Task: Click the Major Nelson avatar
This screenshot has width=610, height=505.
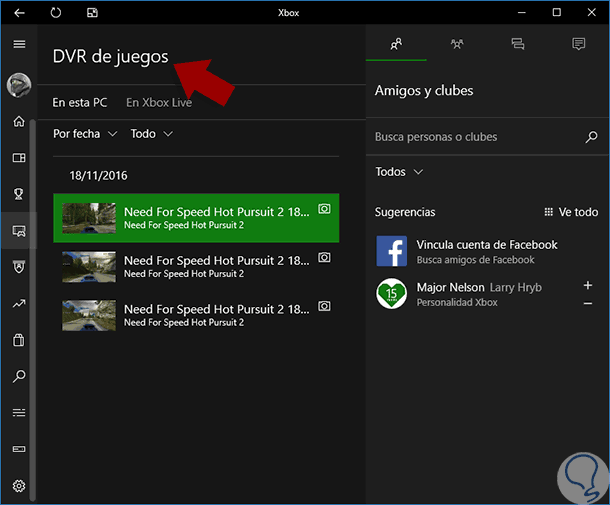Action: click(391, 293)
